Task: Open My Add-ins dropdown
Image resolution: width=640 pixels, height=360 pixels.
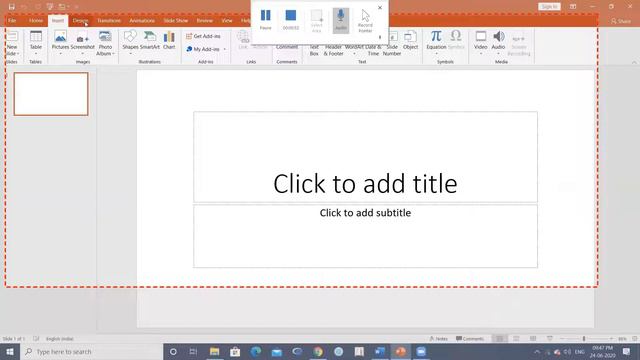Action: coord(206,49)
